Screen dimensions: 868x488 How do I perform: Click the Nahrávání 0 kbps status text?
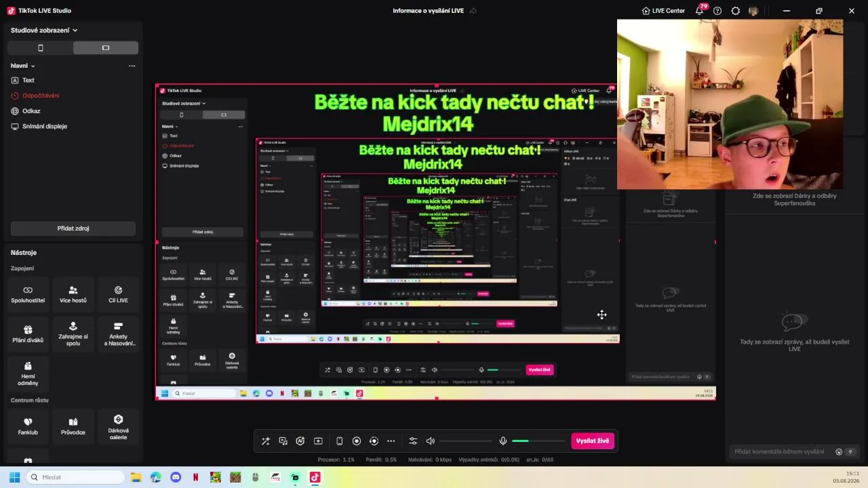430,460
